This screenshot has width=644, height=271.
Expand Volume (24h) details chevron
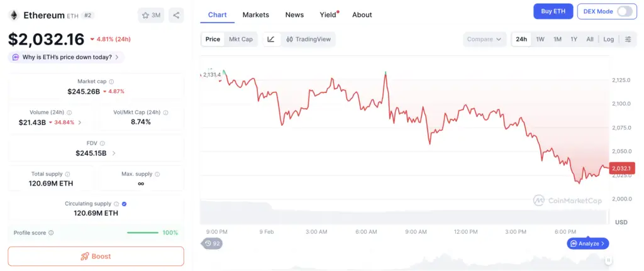(x=80, y=123)
